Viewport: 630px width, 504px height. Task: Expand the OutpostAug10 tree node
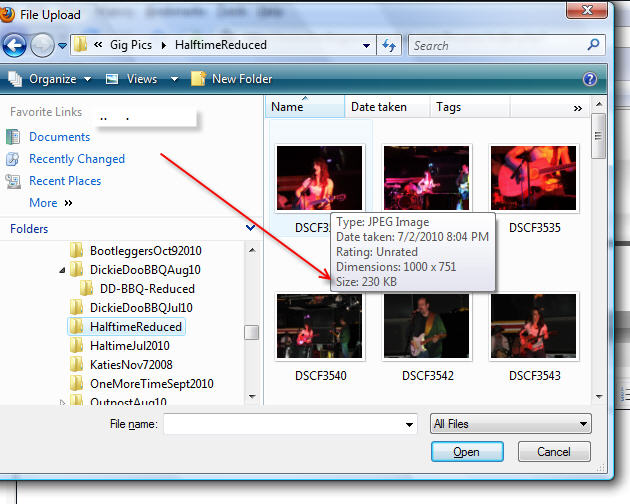(62, 402)
